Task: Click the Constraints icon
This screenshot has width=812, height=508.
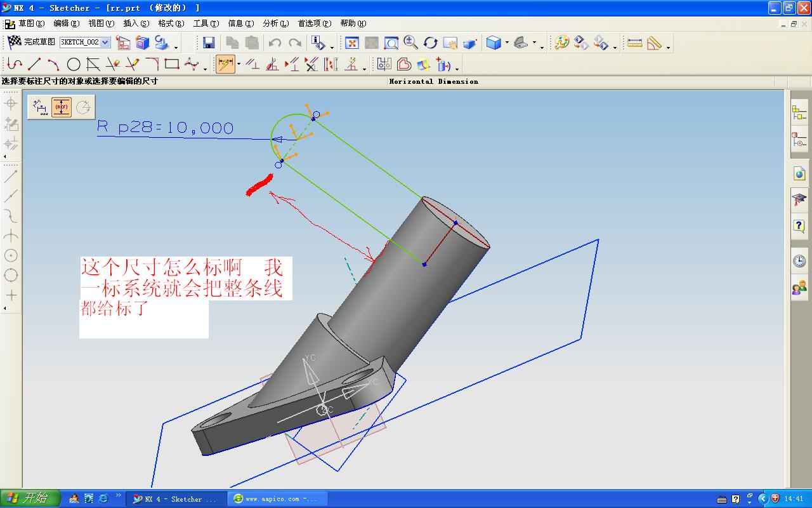Action: tap(252, 64)
